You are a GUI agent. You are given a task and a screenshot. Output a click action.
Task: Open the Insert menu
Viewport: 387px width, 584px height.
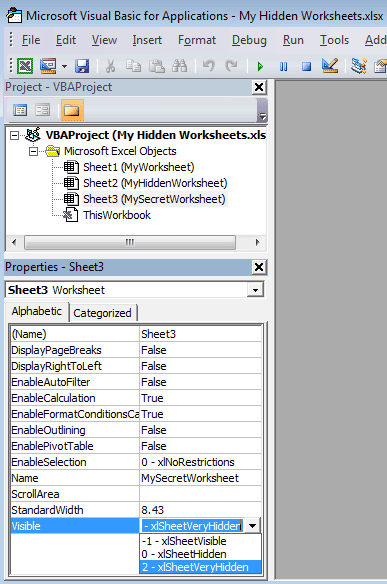pyautogui.click(x=147, y=40)
